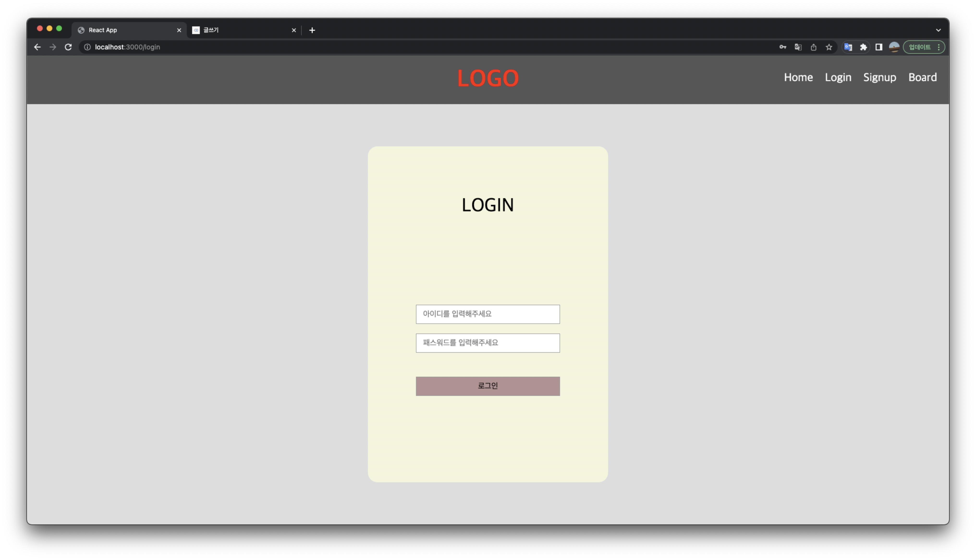Open the Extensions puzzle menu

point(863,47)
